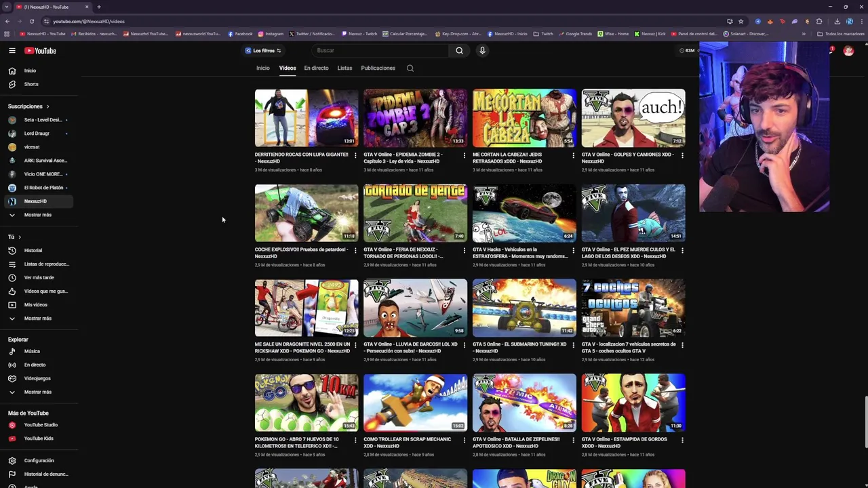The width and height of the screenshot is (868, 488).
Task: Click the page vertical scrollbar
Action: pyautogui.click(x=866, y=422)
